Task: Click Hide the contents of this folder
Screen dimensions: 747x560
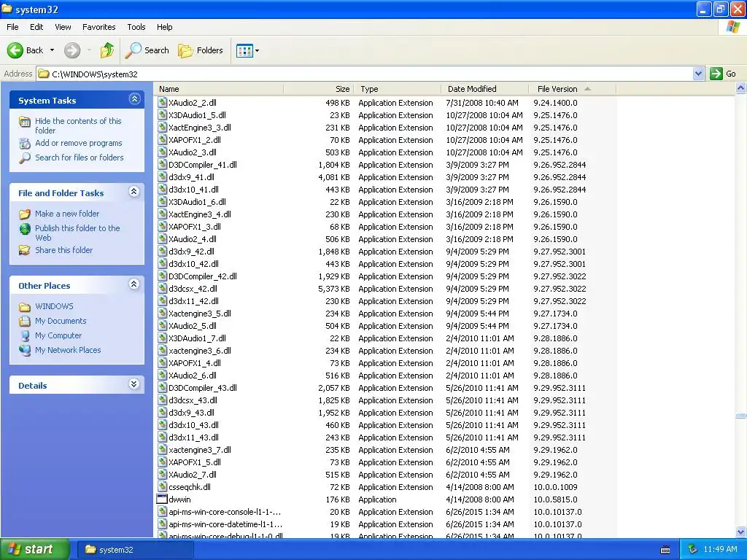Action: tap(78, 125)
